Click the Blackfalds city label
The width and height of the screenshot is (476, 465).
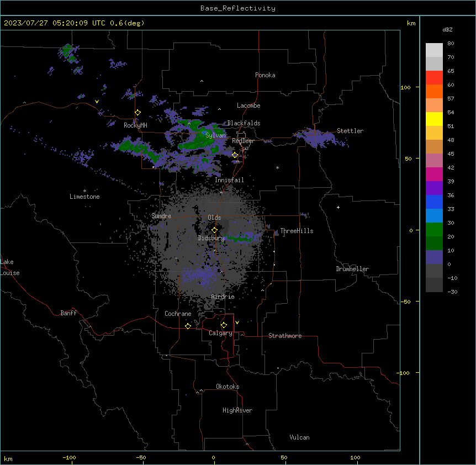(244, 123)
